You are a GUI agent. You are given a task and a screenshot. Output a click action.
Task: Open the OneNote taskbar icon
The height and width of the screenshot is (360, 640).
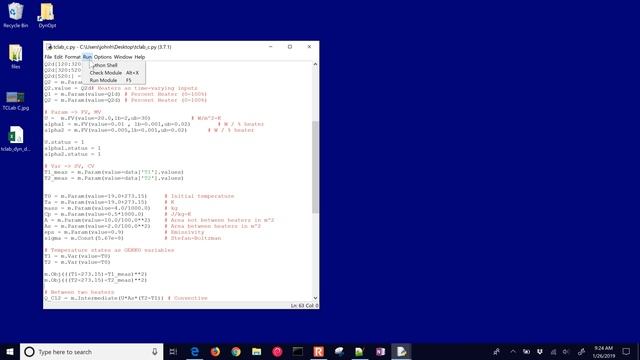click(380, 351)
